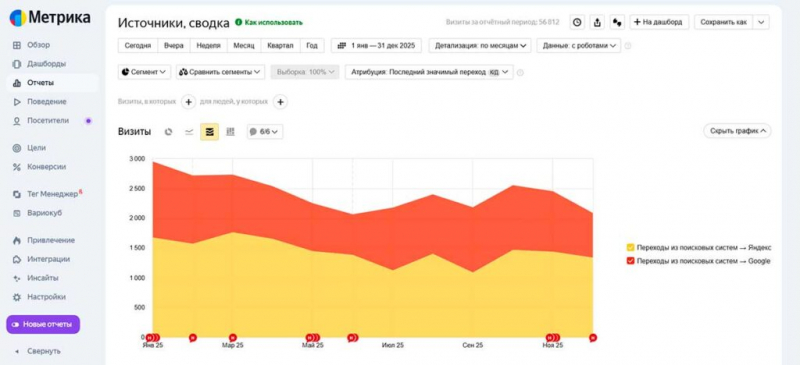Open the Сравнить сегменты dropdown
The image size is (800, 365).
tap(220, 72)
